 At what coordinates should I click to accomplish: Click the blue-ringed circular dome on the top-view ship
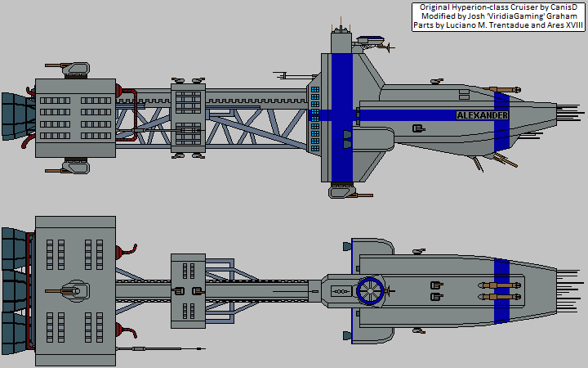point(371,291)
